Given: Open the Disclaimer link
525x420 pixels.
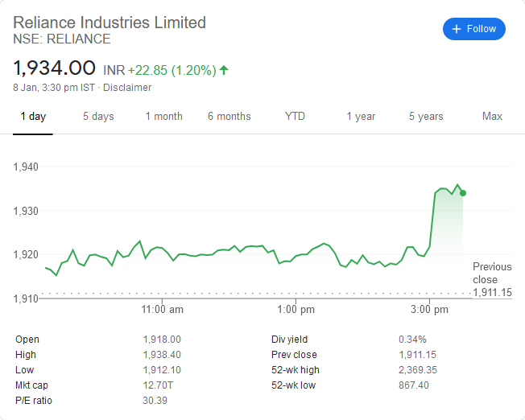Looking at the screenshot, I should coord(127,88).
